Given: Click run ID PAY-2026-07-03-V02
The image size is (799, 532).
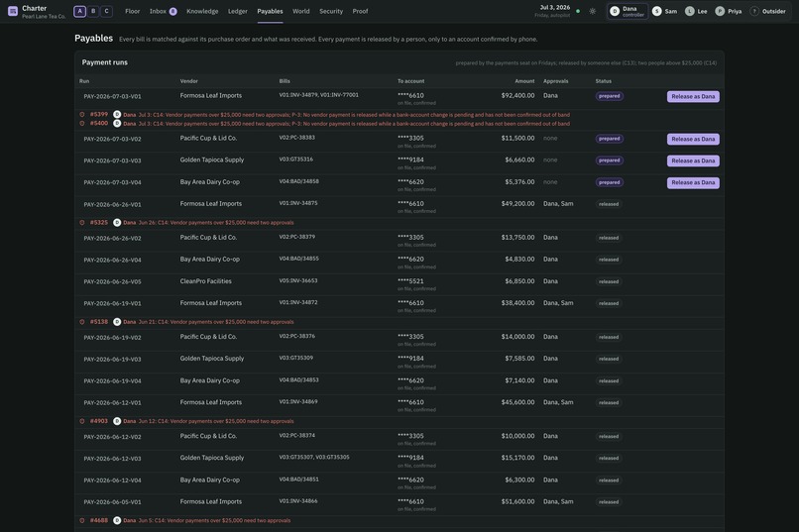Looking at the screenshot, I should pos(113,139).
